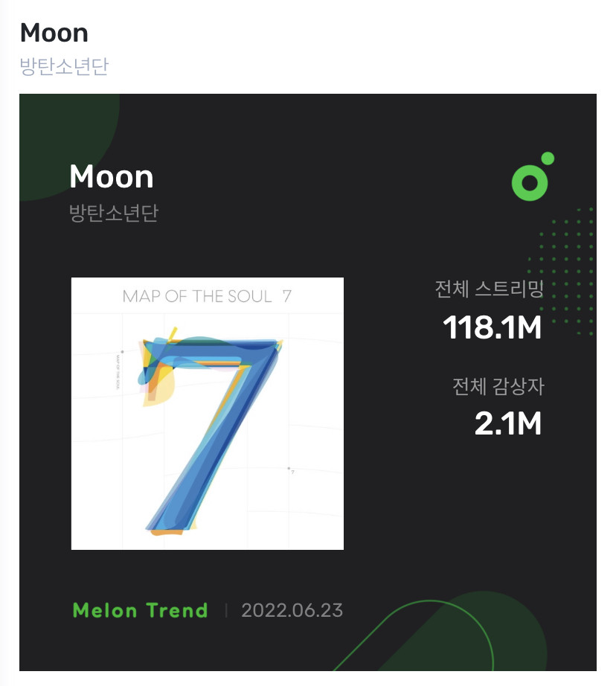
Task: Select the 2.1M listeners value
Action: click(x=508, y=423)
